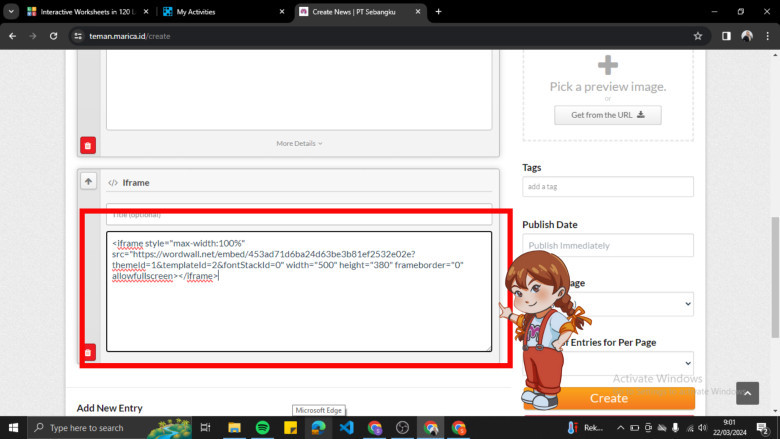Image resolution: width=780 pixels, height=439 pixels.
Task: Open the site information icon in the address bar
Action: click(x=78, y=36)
